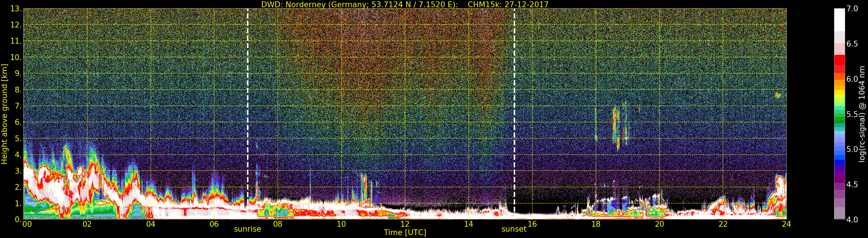This screenshot has height=238, width=868.
Task: Click the time axis tick label '18'
Action: (596, 224)
